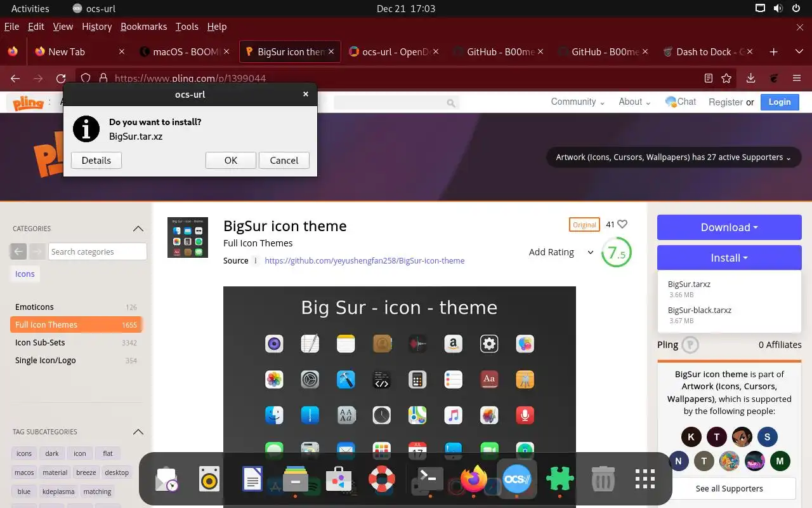Open the Community dropdown menu
The width and height of the screenshot is (812, 508).
pos(577,102)
